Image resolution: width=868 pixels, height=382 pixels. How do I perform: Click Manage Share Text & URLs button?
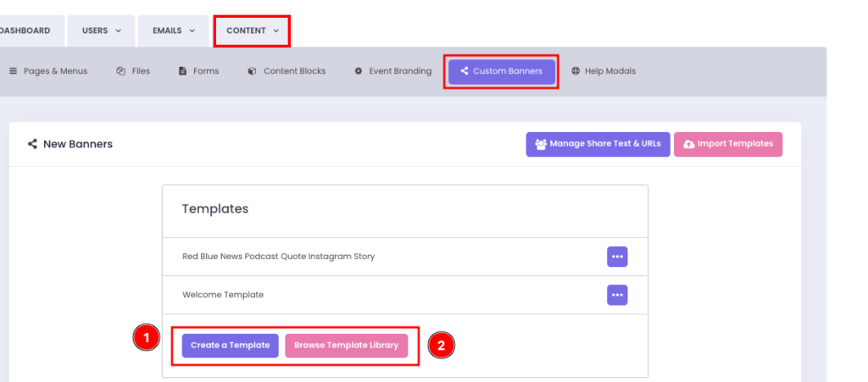point(596,144)
